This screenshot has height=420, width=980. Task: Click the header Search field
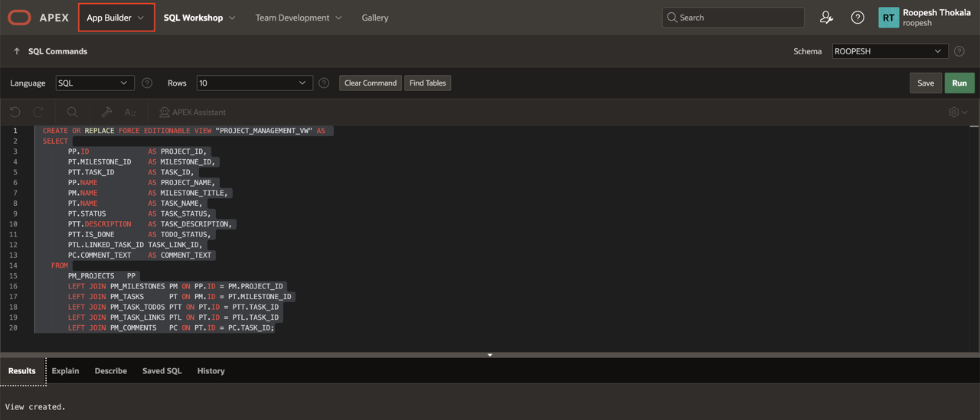coord(733,18)
